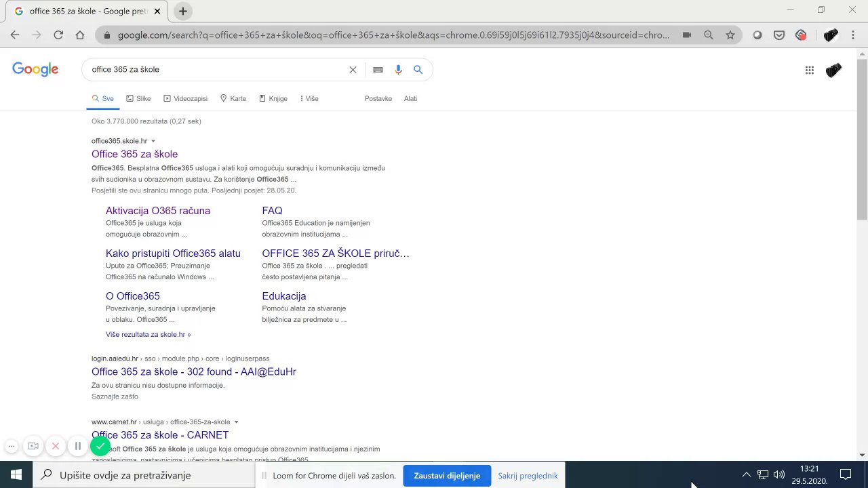The height and width of the screenshot is (488, 868).
Task: Open the Windows Start menu
Action: click(x=16, y=475)
